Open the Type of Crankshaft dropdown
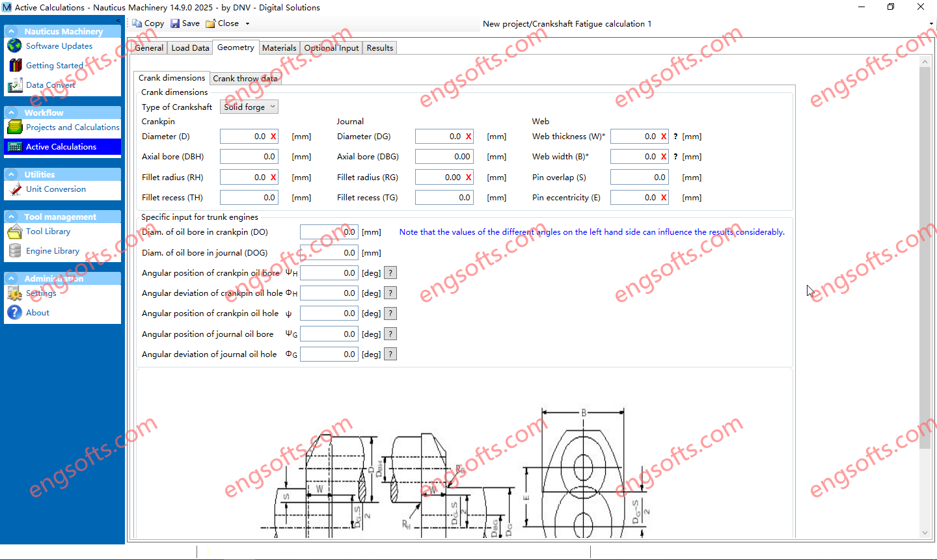The image size is (937, 560). pyautogui.click(x=249, y=107)
